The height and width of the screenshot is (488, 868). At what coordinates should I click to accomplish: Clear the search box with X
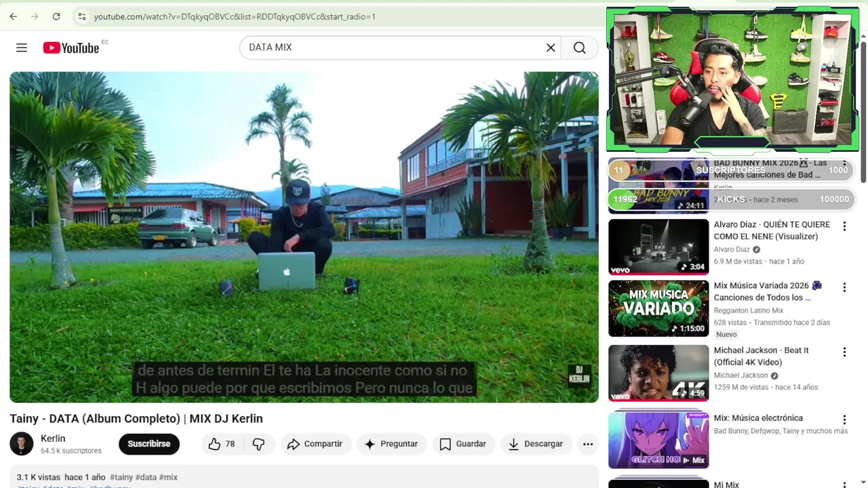click(x=551, y=47)
